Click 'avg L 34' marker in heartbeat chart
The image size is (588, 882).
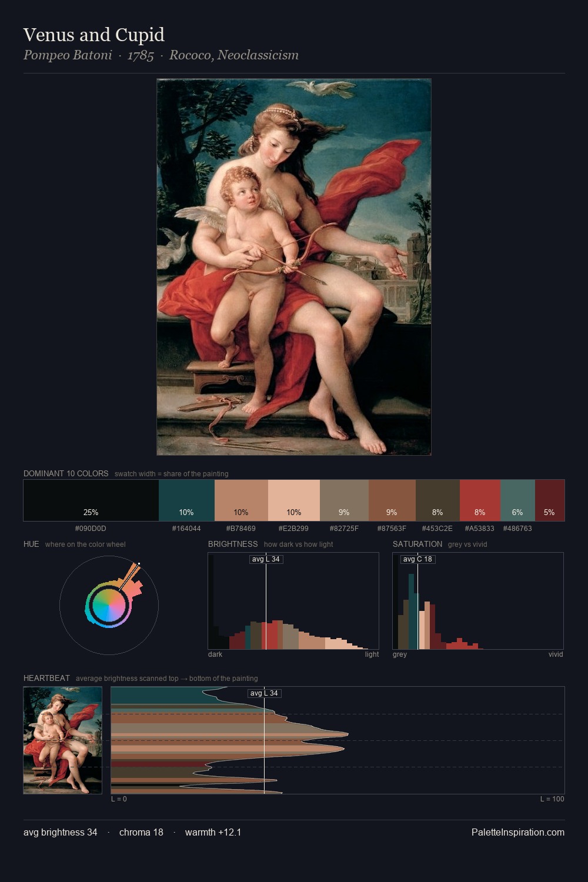tap(264, 693)
